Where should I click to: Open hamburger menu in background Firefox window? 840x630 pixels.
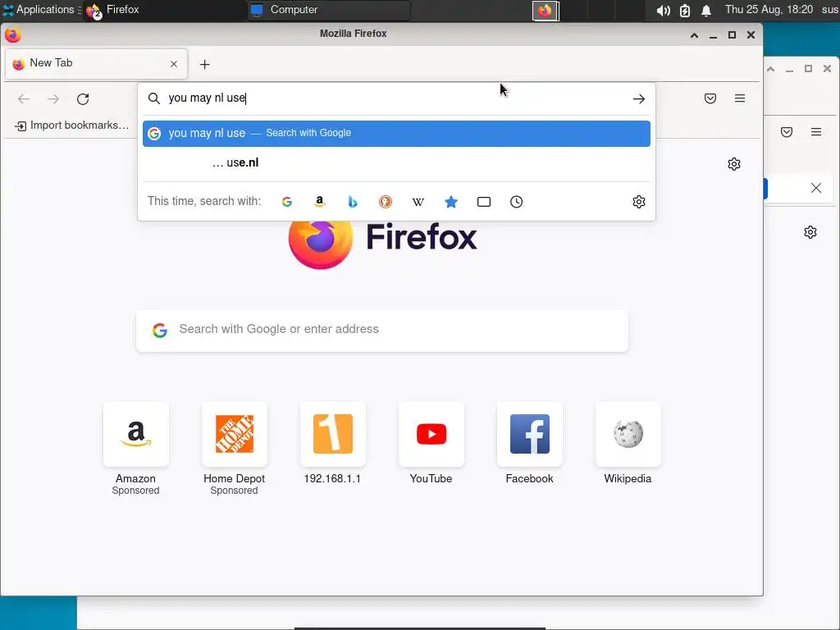pos(816,132)
